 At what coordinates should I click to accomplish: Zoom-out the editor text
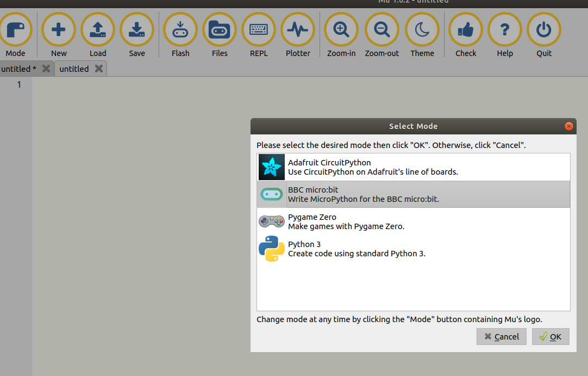381,35
